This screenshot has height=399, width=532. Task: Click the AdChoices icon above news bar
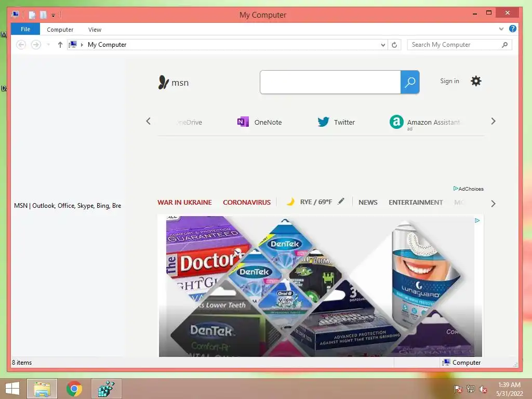point(455,188)
